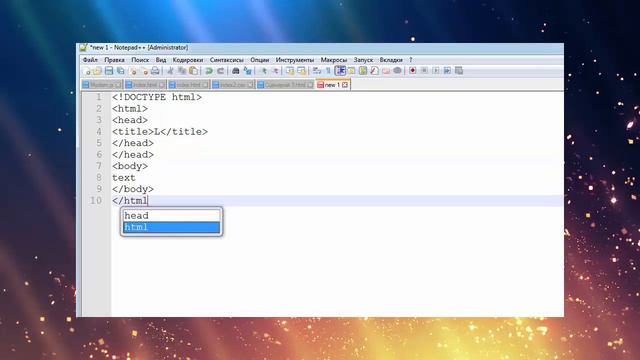
Task: Click the Save Recorded Macro icon
Action: tap(459, 71)
